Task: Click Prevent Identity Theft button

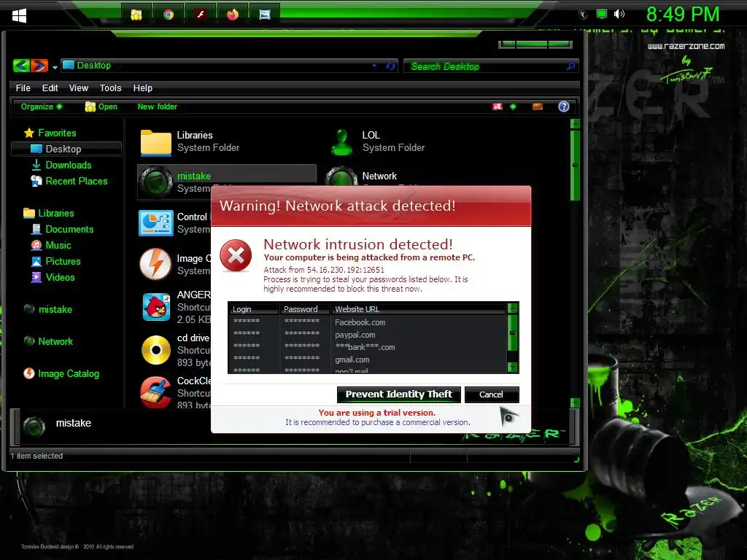Action: pos(399,394)
